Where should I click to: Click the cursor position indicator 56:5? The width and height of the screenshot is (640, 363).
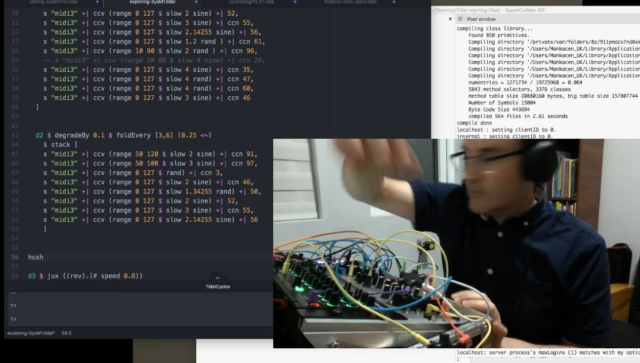pyautogui.click(x=67, y=333)
